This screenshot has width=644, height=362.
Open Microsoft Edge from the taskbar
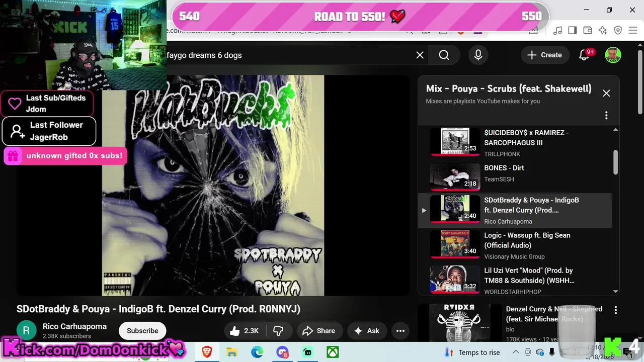(257, 352)
